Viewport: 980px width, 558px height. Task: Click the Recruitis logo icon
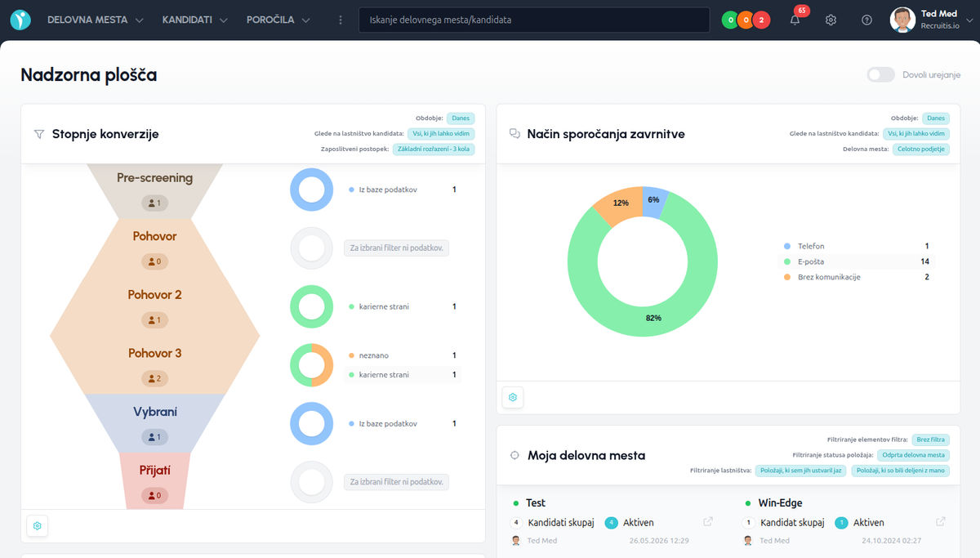tap(20, 20)
